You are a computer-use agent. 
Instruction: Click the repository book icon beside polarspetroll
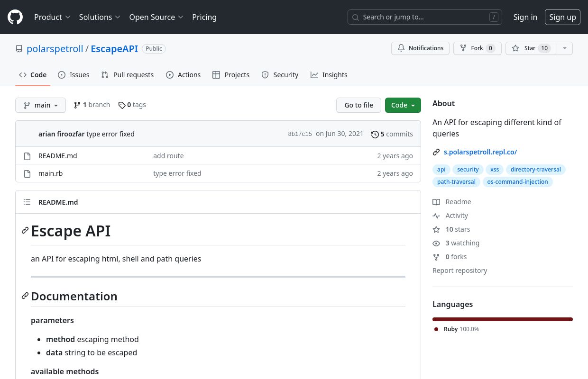(x=19, y=49)
